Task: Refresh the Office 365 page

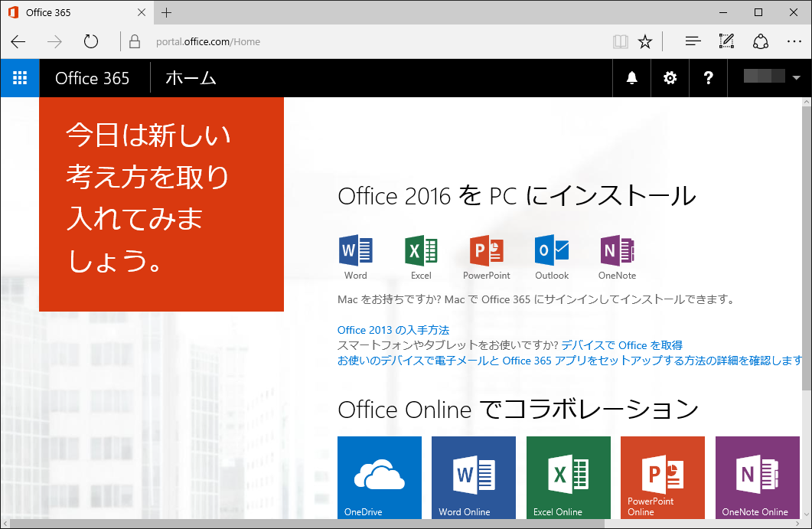Action: 91,41
